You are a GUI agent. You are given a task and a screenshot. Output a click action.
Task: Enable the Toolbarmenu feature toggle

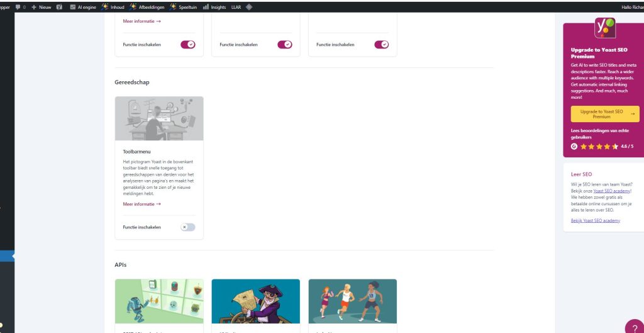(187, 227)
